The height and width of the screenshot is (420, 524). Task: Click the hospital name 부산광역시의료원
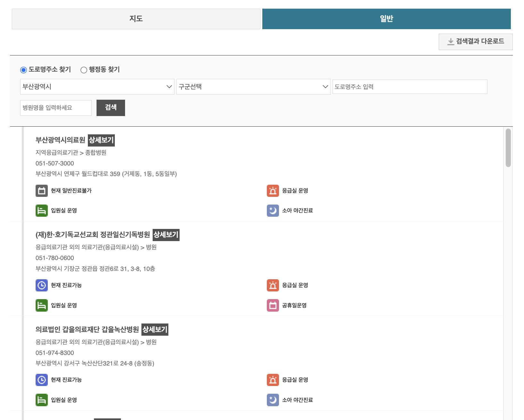click(60, 140)
